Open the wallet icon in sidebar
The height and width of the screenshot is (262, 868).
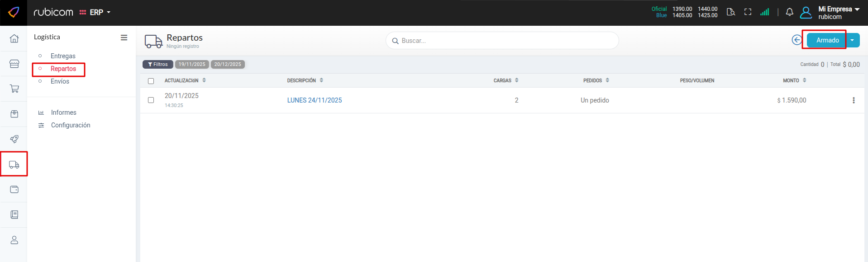14,190
